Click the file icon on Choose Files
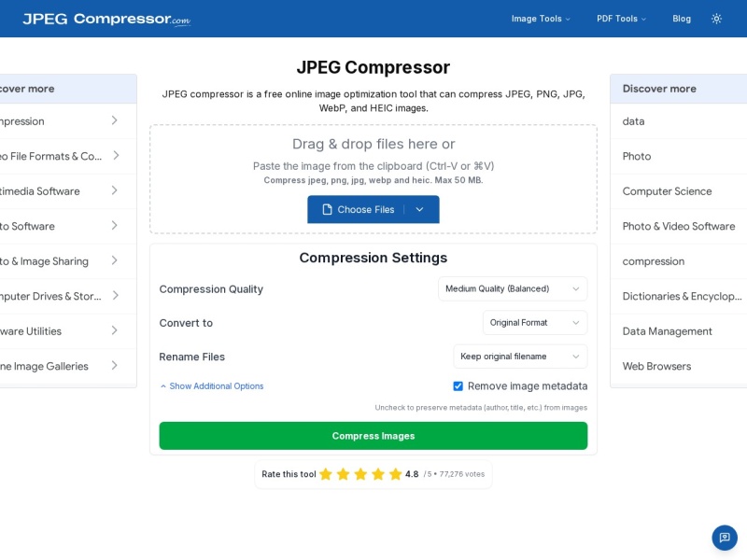The image size is (747, 560). pos(327,209)
